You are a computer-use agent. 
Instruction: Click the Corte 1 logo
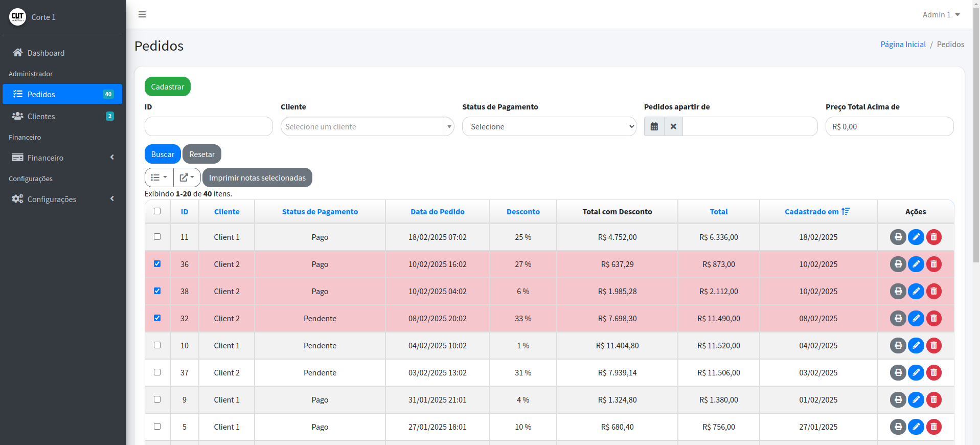pos(18,17)
